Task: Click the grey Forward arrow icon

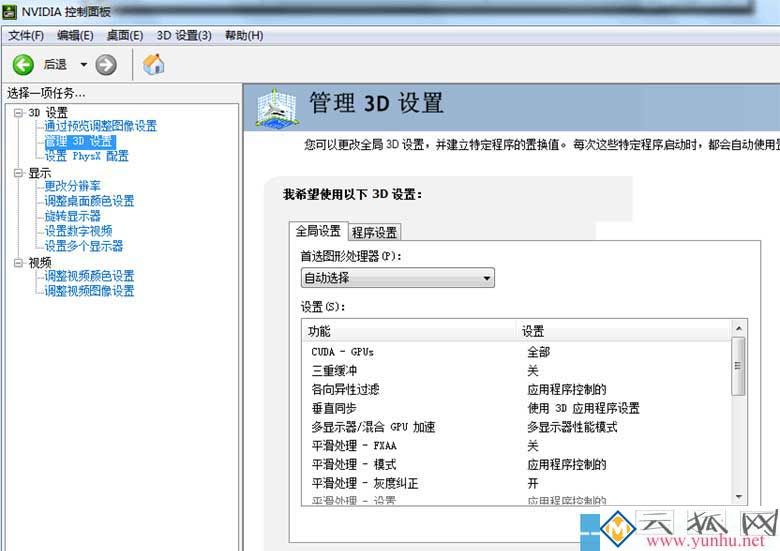Action: click(x=105, y=65)
